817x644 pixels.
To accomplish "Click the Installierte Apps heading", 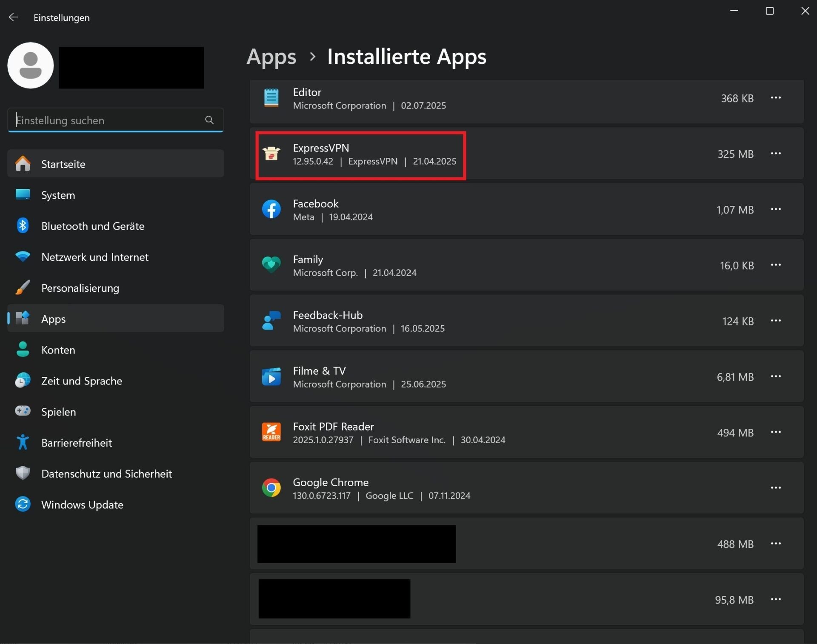I will [x=406, y=57].
